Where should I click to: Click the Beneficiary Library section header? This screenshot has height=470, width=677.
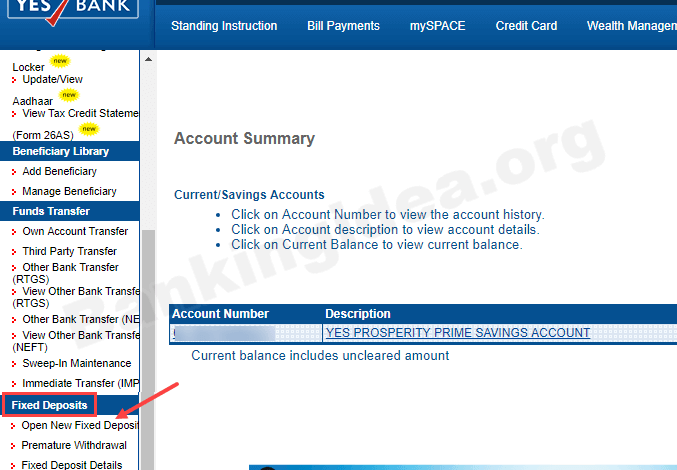(70, 151)
